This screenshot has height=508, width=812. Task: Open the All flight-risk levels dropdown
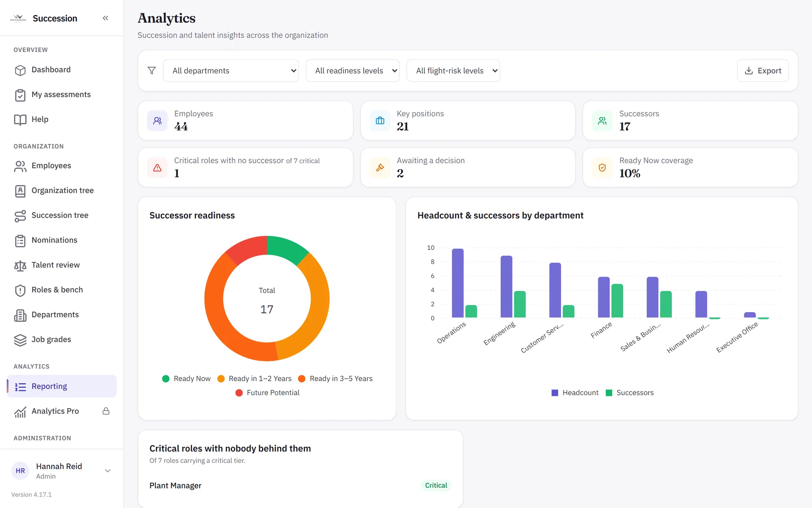(x=453, y=71)
